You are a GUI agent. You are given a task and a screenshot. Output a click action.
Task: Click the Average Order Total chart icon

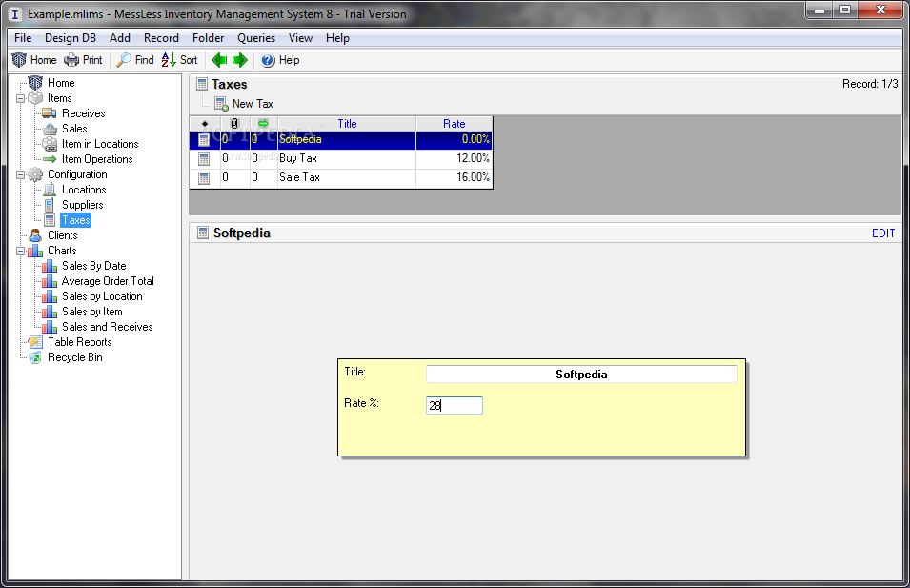pos(50,281)
